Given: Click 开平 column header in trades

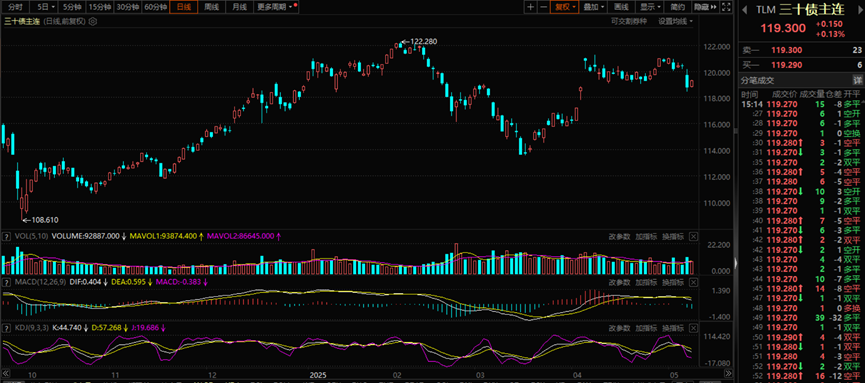Looking at the screenshot, I should [x=852, y=94].
